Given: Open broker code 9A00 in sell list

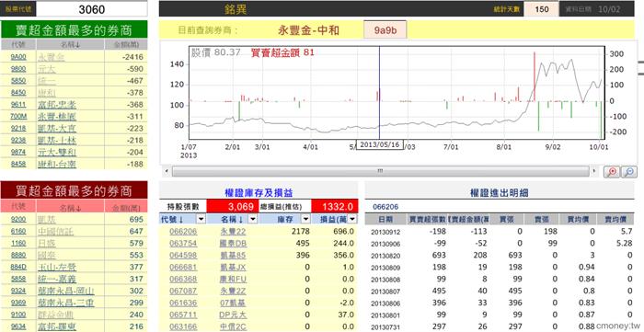Looking at the screenshot, I should [x=18, y=57].
